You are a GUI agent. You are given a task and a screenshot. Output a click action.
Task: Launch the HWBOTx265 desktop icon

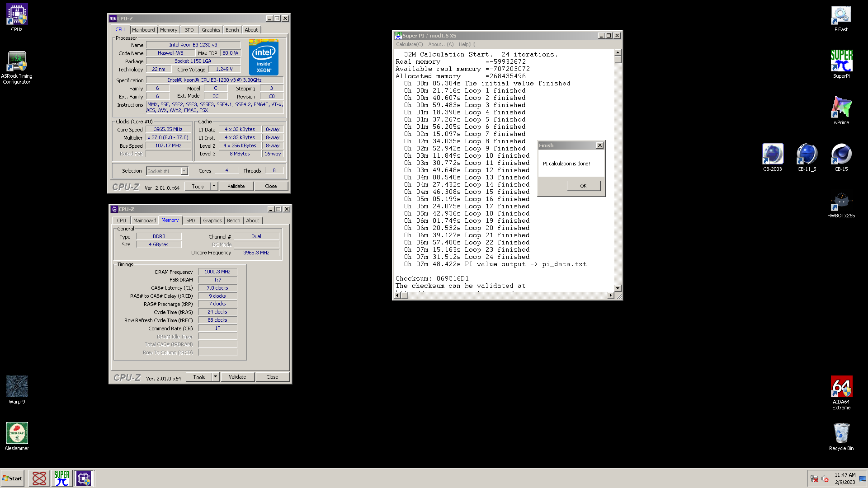click(841, 204)
